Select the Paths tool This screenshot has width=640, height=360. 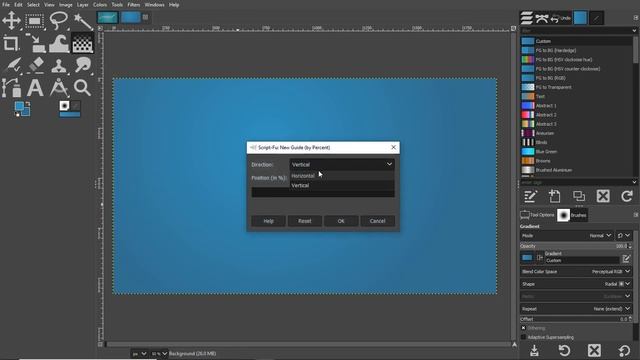pyautogui.click(x=11, y=87)
